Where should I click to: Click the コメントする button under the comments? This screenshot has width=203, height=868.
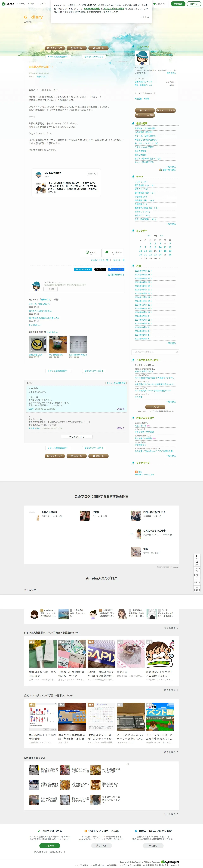77,437
